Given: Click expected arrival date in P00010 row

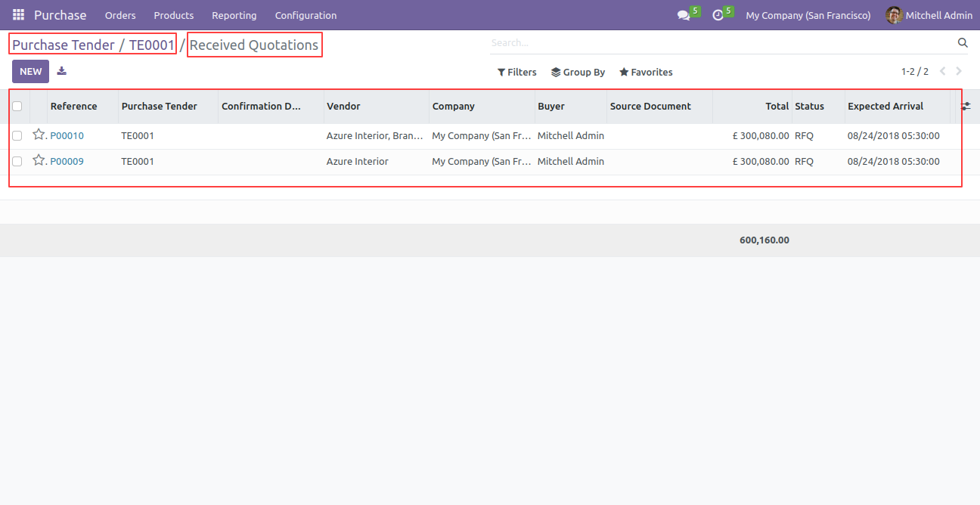Looking at the screenshot, I should (x=894, y=136).
